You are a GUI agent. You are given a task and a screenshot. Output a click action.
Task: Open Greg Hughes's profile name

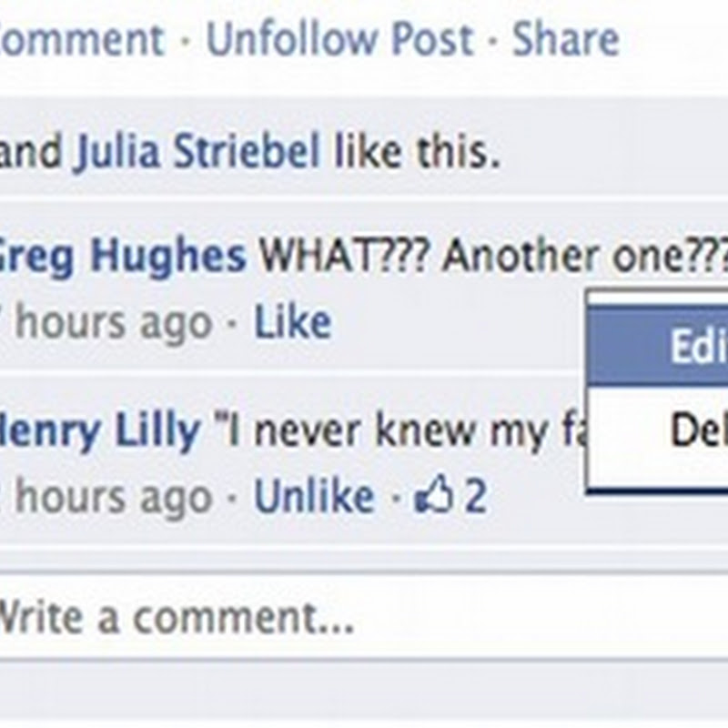click(x=122, y=257)
